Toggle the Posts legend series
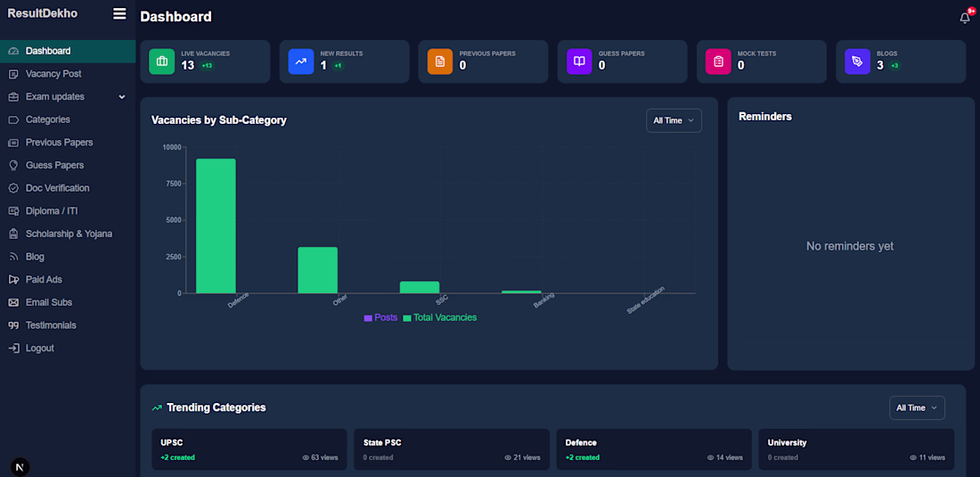 click(380, 317)
